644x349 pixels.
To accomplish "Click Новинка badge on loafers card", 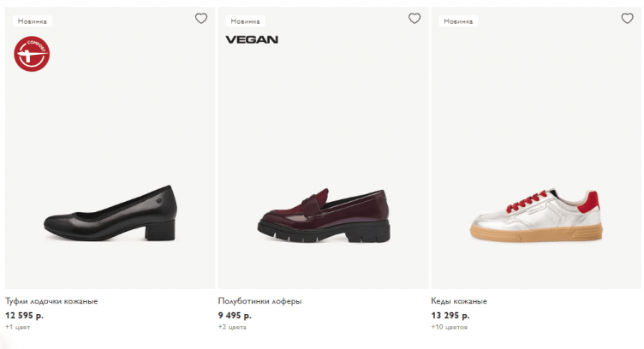I will (x=246, y=21).
